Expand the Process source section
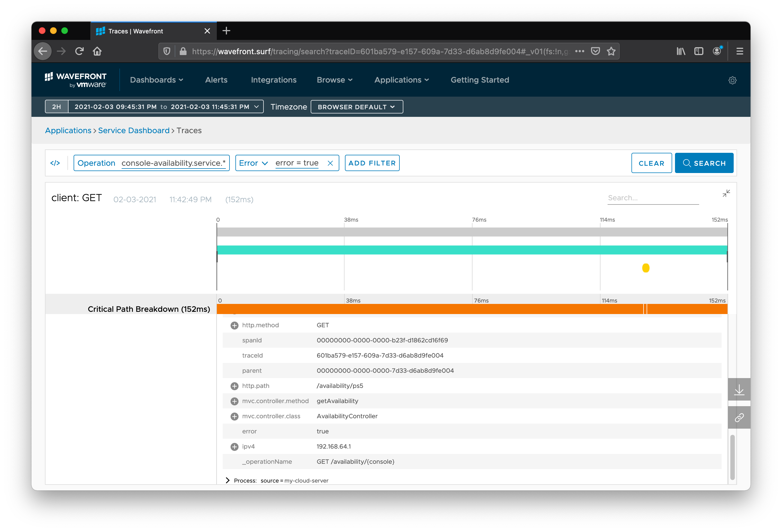This screenshot has height=532, width=782. (228, 481)
